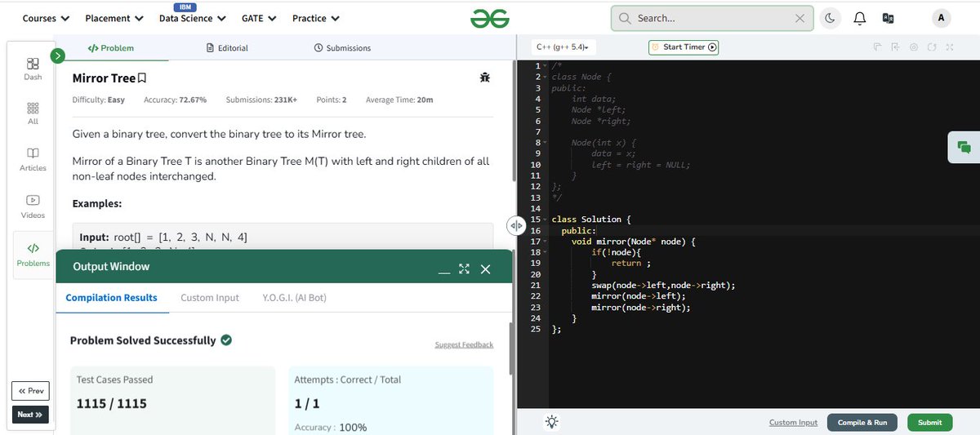Click the Problem Solved Successfully text
Viewport: 980px width, 435px height.
[x=143, y=340]
